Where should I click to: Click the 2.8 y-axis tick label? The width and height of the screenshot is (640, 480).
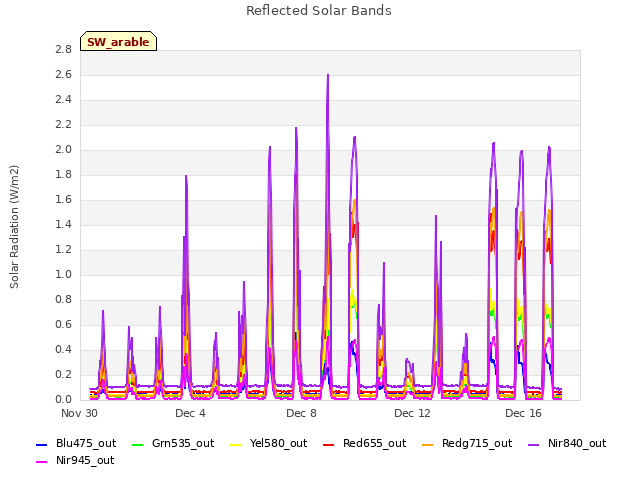click(64, 50)
